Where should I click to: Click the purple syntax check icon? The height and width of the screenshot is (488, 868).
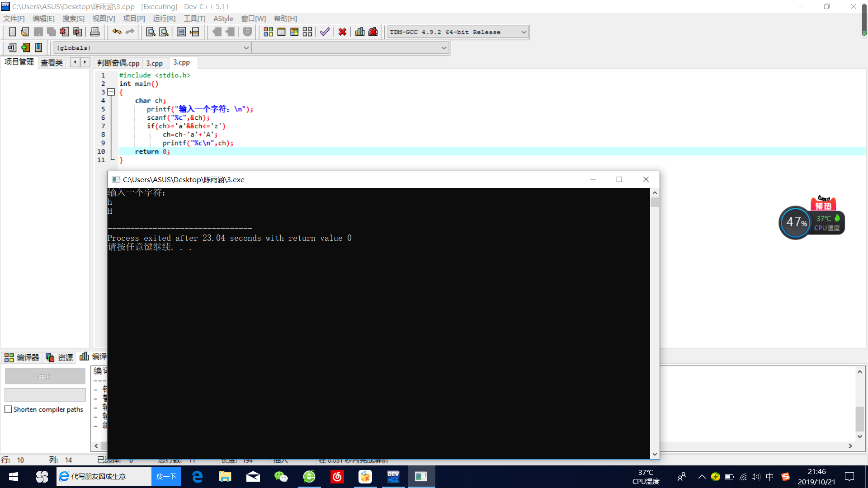[325, 32]
